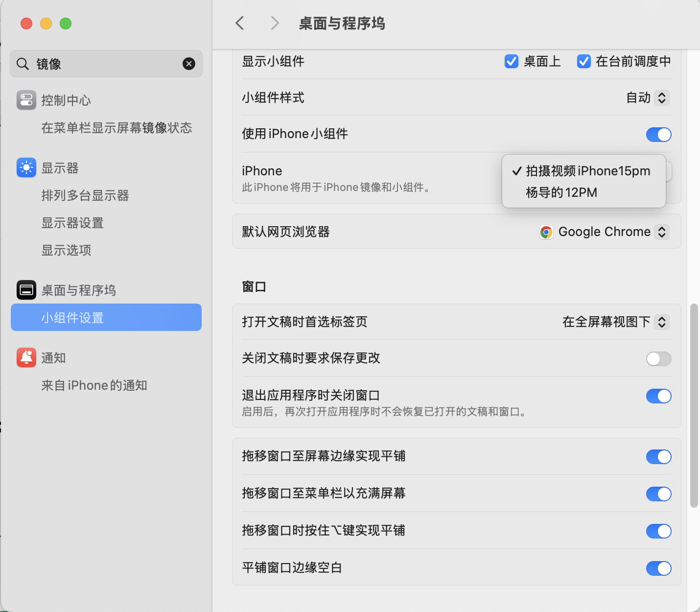Click the 窗口 section heading
This screenshot has width=700, height=612.
click(x=254, y=286)
